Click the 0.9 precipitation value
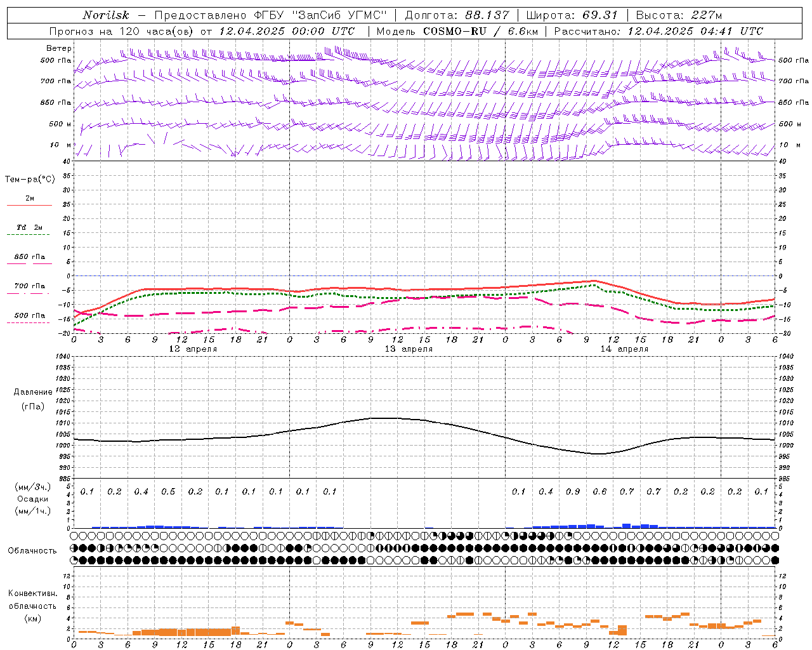This screenshot has height=650, width=812. click(573, 491)
